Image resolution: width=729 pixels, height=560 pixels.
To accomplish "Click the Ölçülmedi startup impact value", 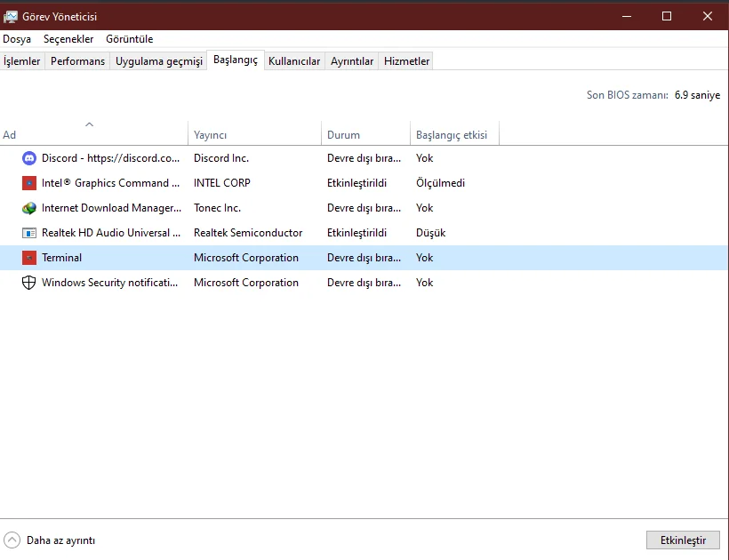I will pyautogui.click(x=440, y=183).
